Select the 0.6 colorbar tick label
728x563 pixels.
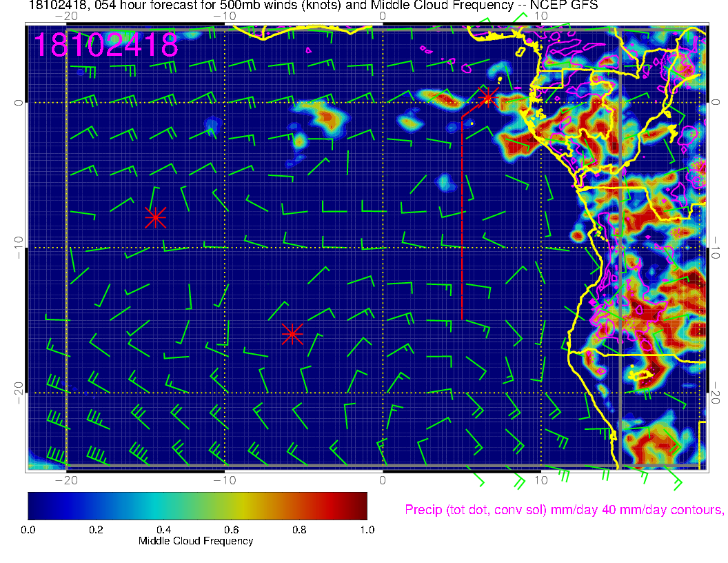(231, 530)
